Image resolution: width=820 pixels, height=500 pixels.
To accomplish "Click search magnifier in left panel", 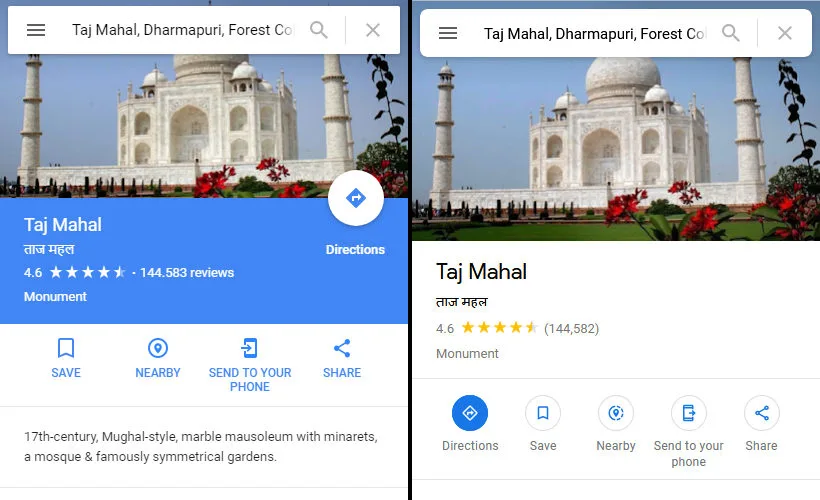I will pos(318,30).
